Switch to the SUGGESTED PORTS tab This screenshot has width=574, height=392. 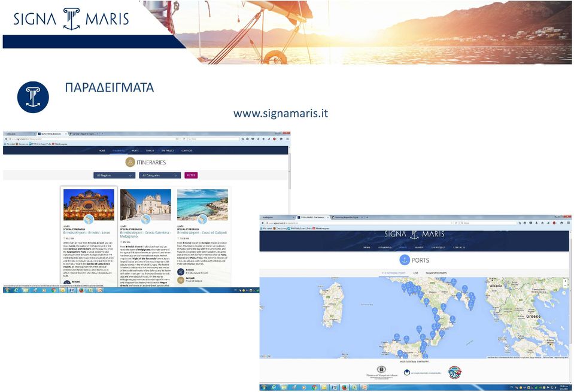point(436,273)
